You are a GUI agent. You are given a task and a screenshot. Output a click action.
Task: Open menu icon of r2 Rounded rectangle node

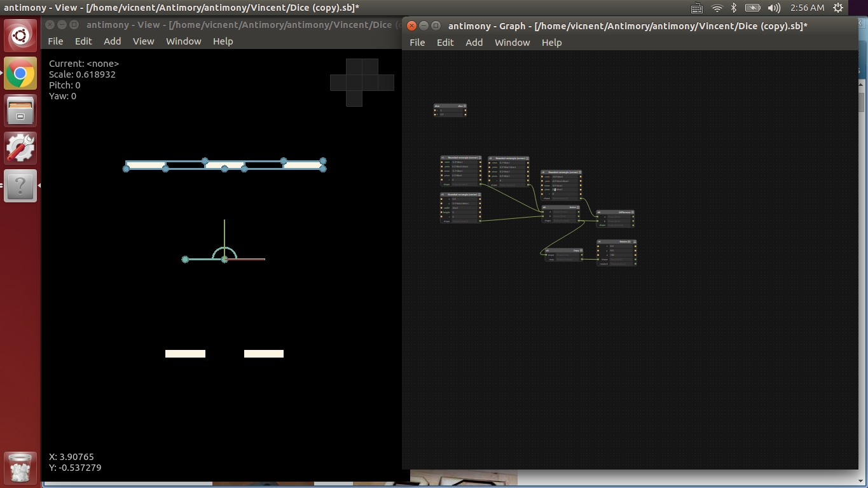pyautogui.click(x=527, y=158)
